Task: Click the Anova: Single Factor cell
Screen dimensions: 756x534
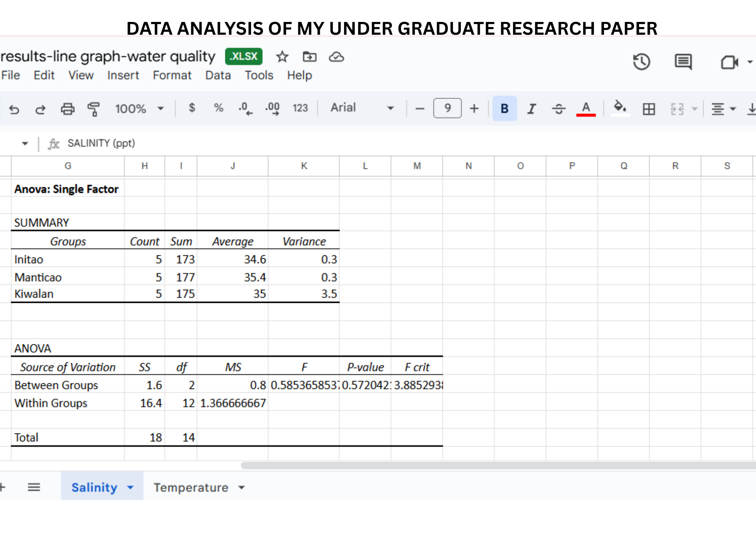Action: (x=68, y=189)
